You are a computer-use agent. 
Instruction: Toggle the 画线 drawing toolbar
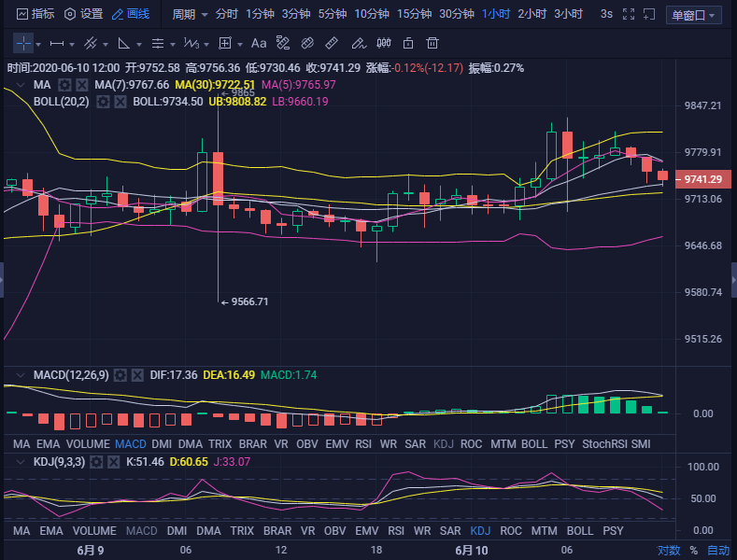coord(131,14)
